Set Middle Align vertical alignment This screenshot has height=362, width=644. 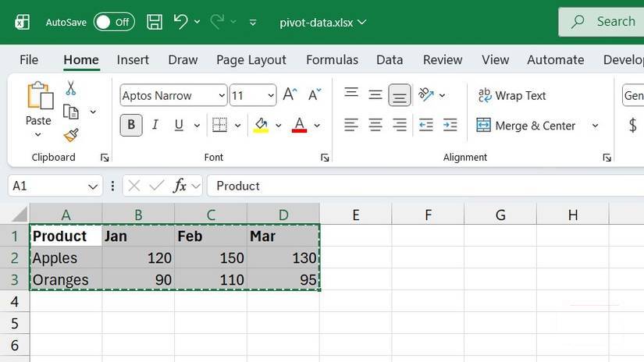point(375,94)
